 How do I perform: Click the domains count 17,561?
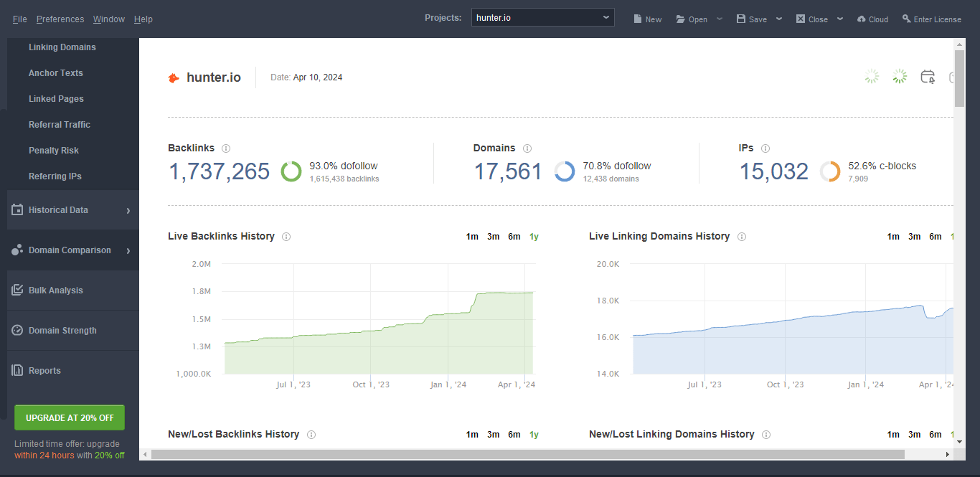[508, 172]
